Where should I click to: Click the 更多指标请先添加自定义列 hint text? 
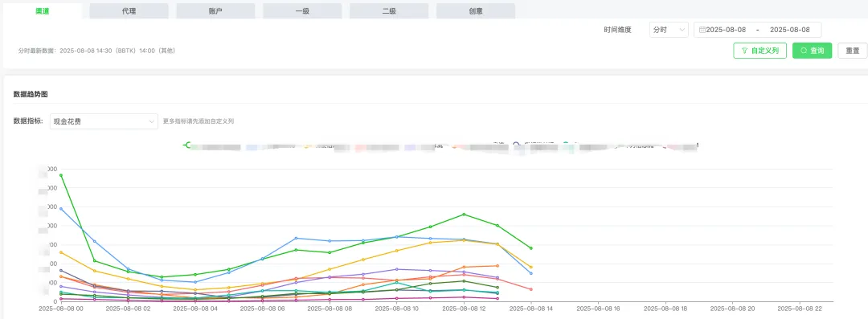[x=199, y=121]
